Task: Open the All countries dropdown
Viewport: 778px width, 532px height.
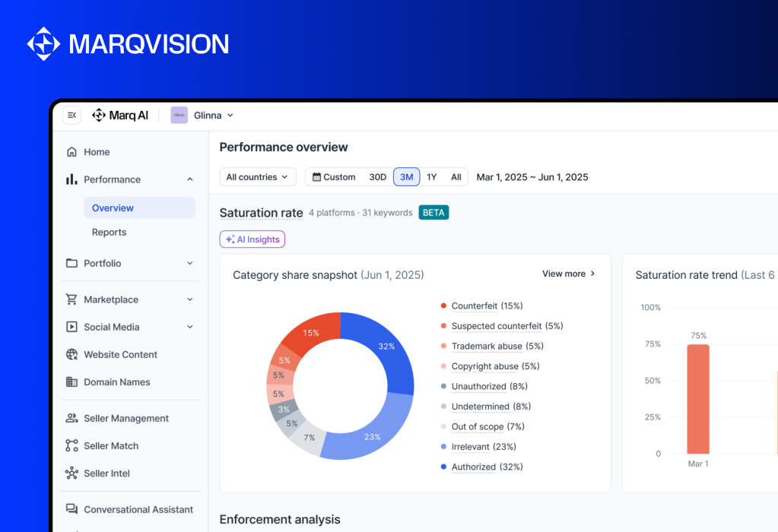Action: pos(258,177)
